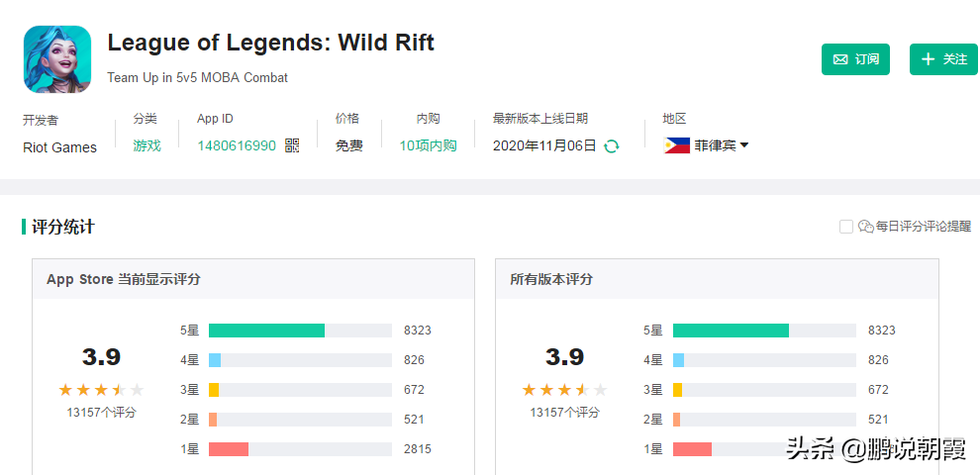The width and height of the screenshot is (980, 475).
Task: Click the Wild Rift app icon thumbnail
Action: click(x=56, y=59)
